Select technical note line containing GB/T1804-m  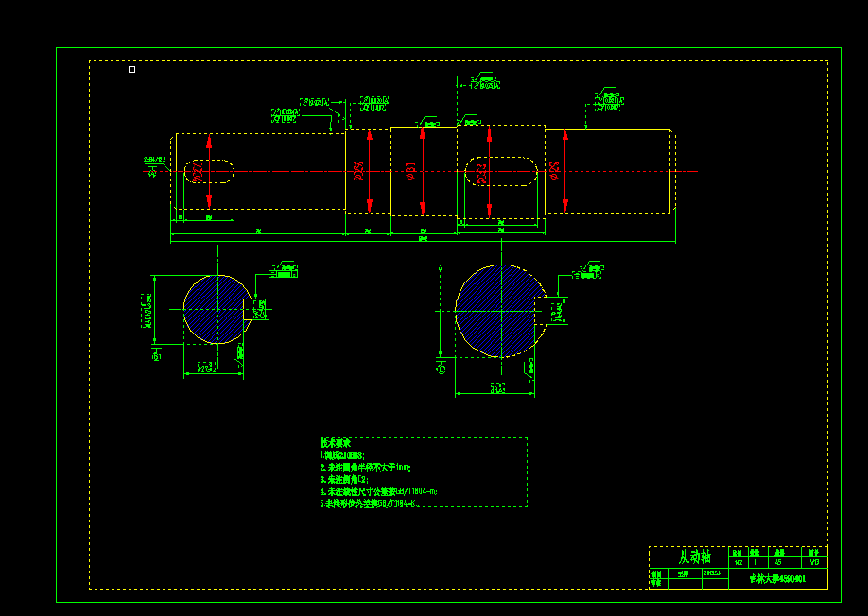tap(378, 491)
